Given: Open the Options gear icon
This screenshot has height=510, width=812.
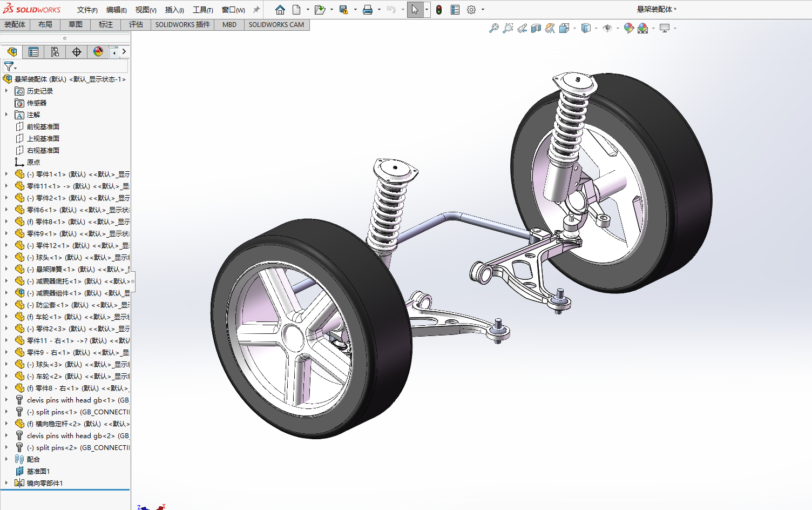Looking at the screenshot, I should point(471,10).
